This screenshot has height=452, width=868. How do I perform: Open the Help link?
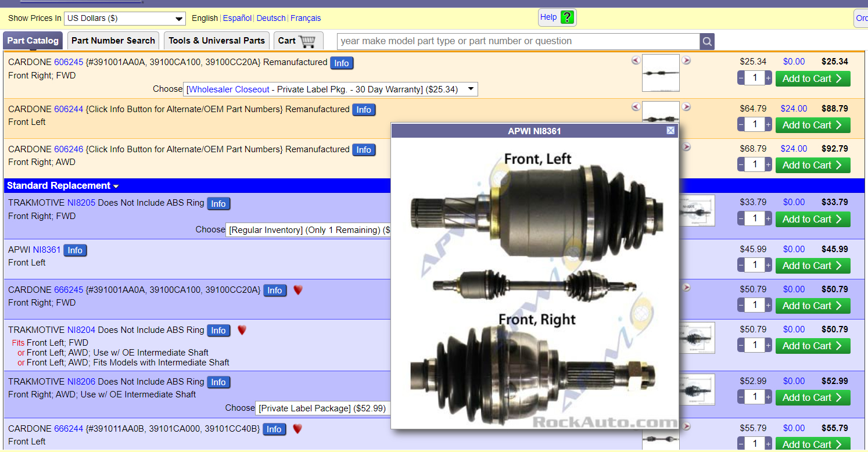(548, 17)
